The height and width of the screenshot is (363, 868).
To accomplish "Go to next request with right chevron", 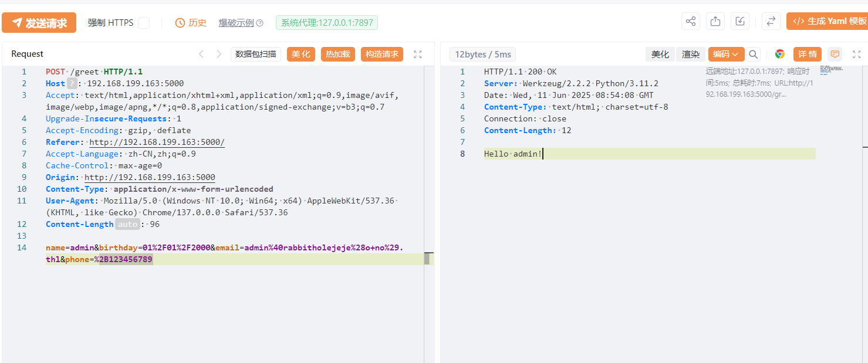I will click(219, 55).
